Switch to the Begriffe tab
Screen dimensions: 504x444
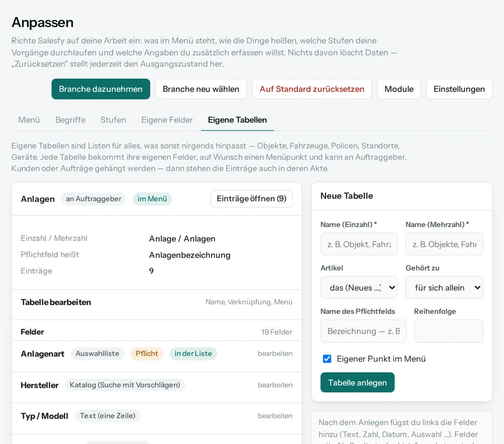[x=70, y=120]
